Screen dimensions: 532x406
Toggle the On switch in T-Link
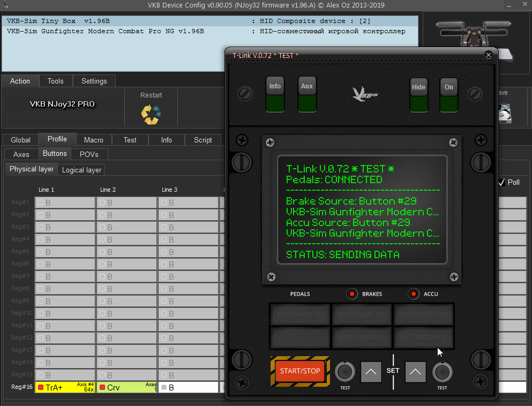(448, 95)
